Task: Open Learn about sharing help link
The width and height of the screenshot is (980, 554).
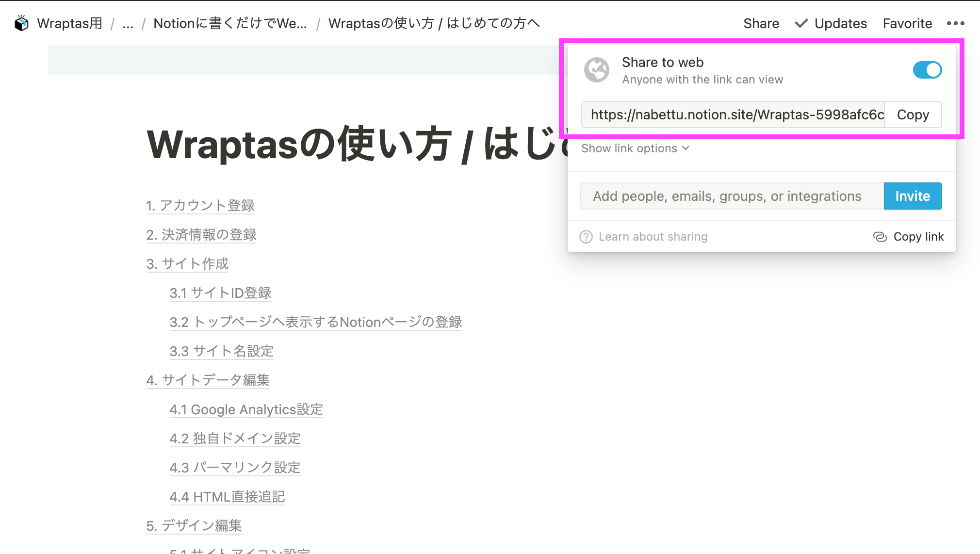Action: [644, 237]
